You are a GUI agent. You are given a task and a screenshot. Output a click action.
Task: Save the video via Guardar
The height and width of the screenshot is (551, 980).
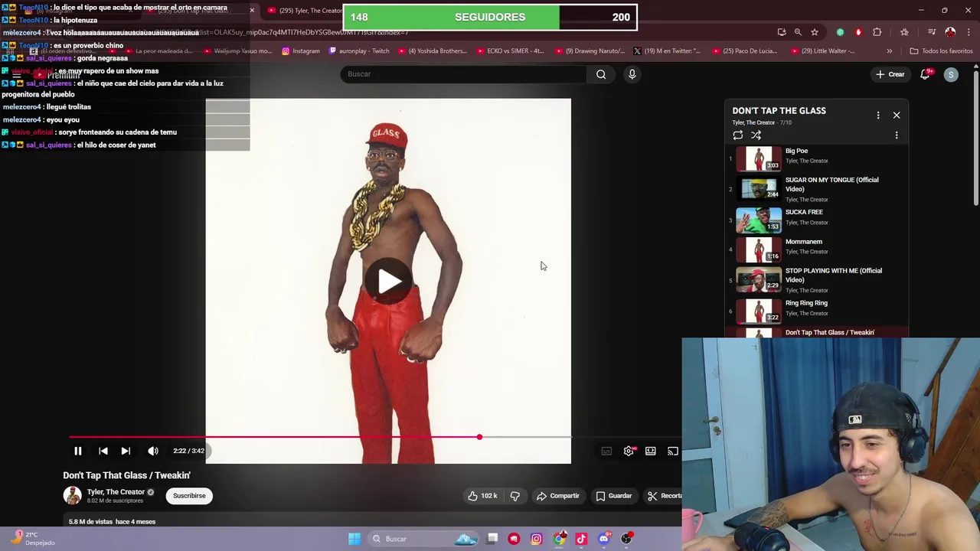pyautogui.click(x=614, y=496)
